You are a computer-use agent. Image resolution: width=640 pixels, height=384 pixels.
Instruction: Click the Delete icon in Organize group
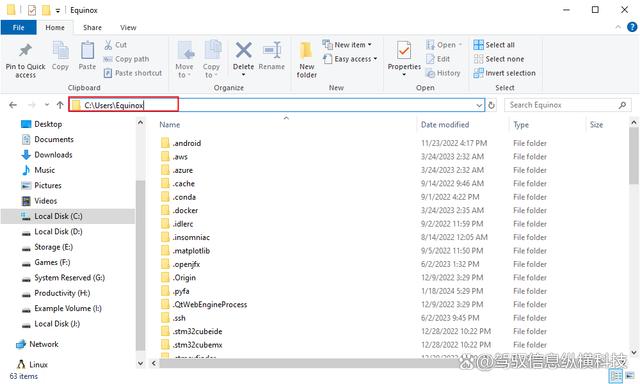point(243,51)
